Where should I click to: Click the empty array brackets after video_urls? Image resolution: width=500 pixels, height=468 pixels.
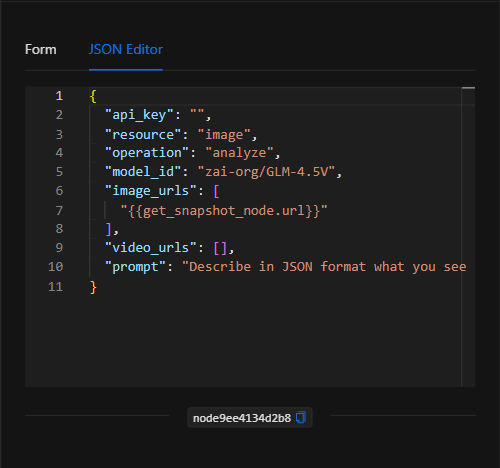[x=220, y=248]
